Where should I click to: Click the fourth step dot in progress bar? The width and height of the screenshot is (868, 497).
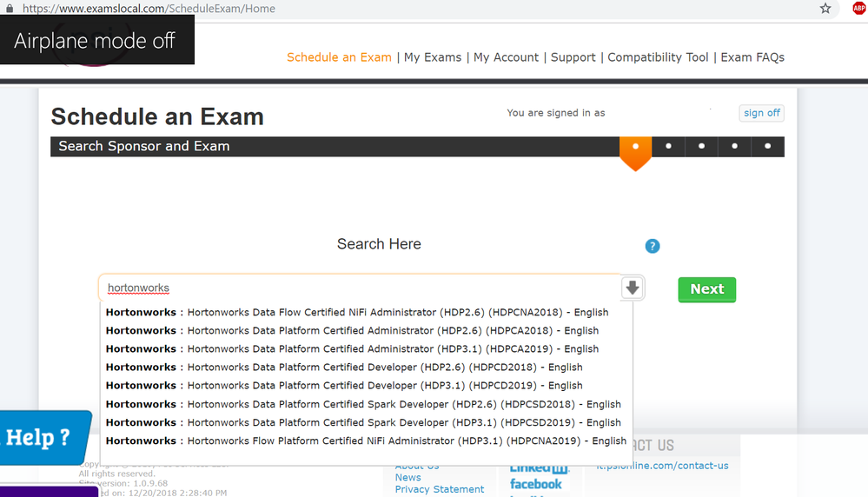pyautogui.click(x=734, y=147)
